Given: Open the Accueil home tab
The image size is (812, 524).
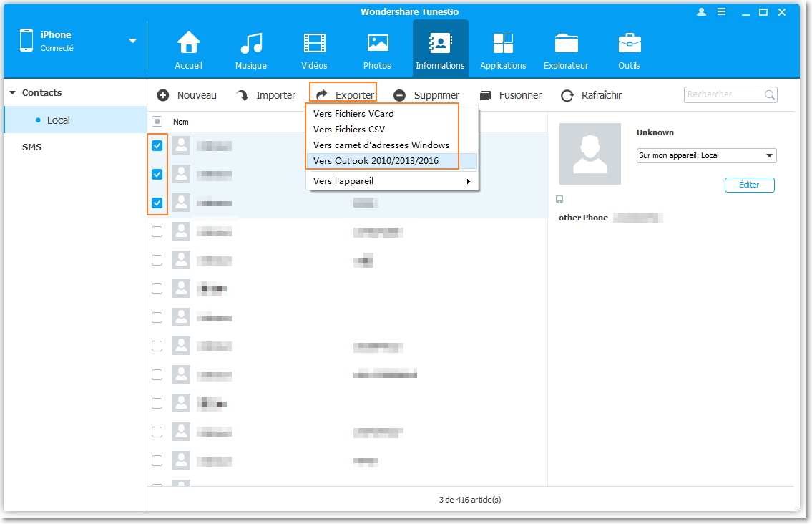Looking at the screenshot, I should point(188,50).
